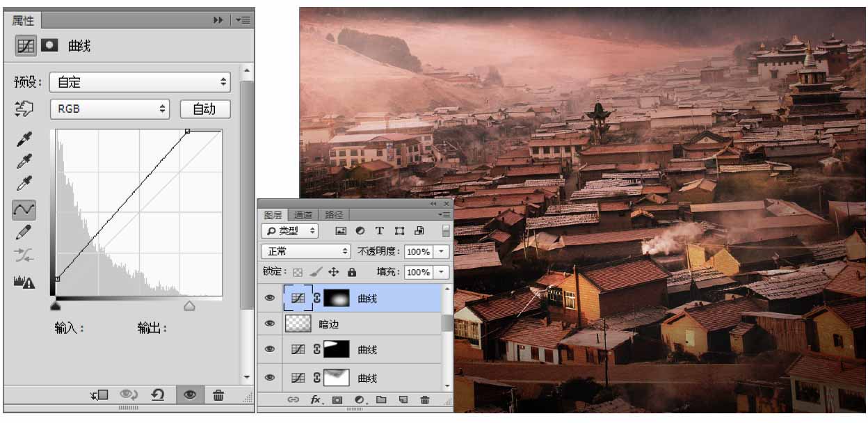Delete this adjustment layer via Properties trash
Image resolution: width=868 pixels, height=423 pixels.
(218, 395)
